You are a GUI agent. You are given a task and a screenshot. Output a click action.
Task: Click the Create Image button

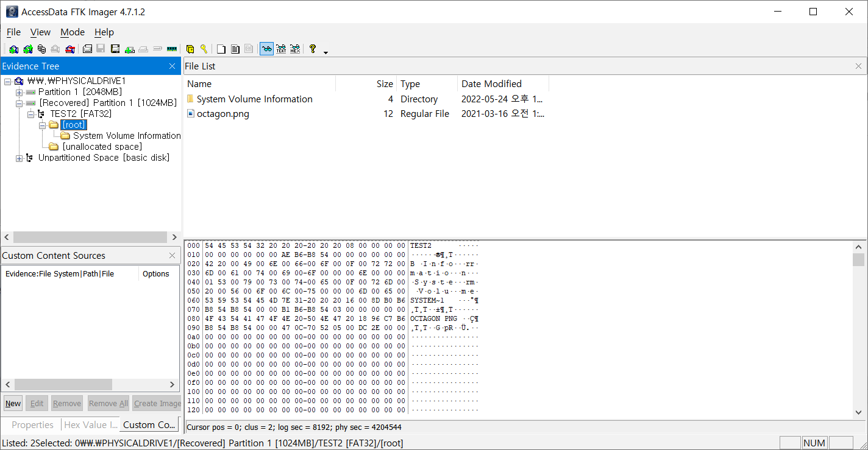[157, 403]
